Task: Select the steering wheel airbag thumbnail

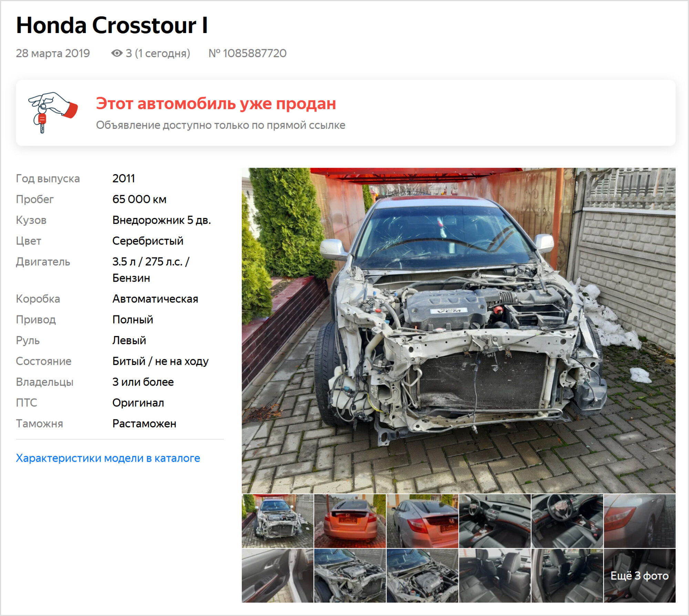Action: pyautogui.click(x=567, y=521)
